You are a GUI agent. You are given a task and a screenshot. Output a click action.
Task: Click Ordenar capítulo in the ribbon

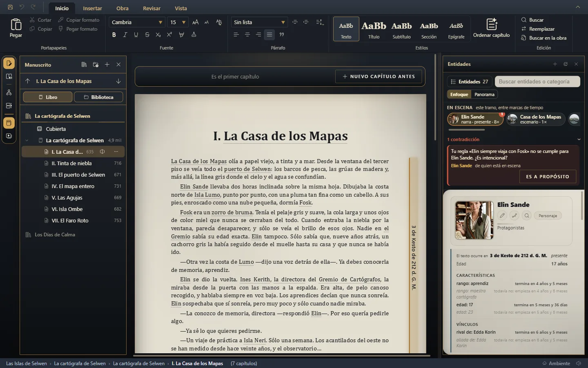pyautogui.click(x=491, y=28)
